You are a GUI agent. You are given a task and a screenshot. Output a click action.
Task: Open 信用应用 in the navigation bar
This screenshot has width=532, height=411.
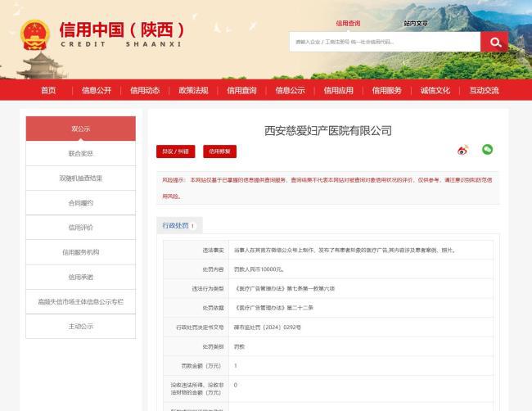[x=338, y=90]
